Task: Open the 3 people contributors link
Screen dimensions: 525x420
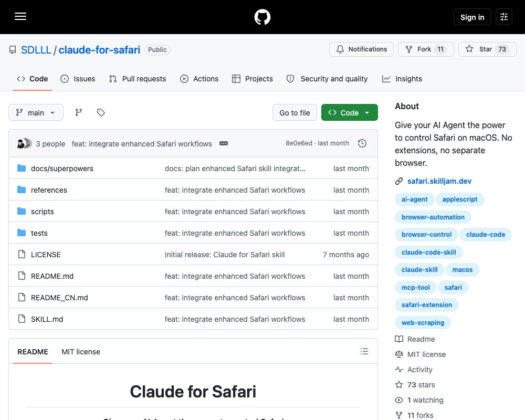Action: click(50, 144)
